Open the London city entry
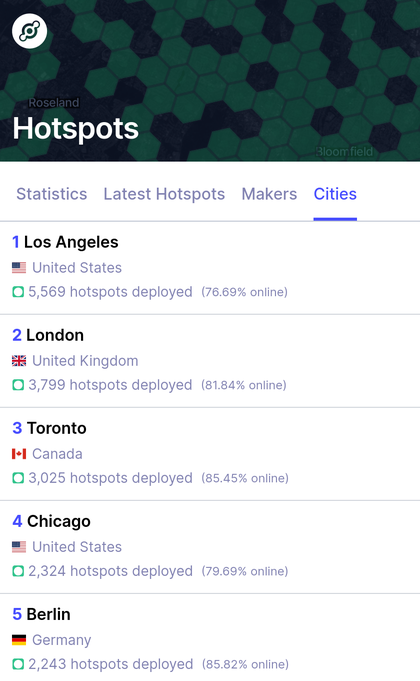Image resolution: width=420 pixels, height=681 pixels. pyautogui.click(x=210, y=361)
